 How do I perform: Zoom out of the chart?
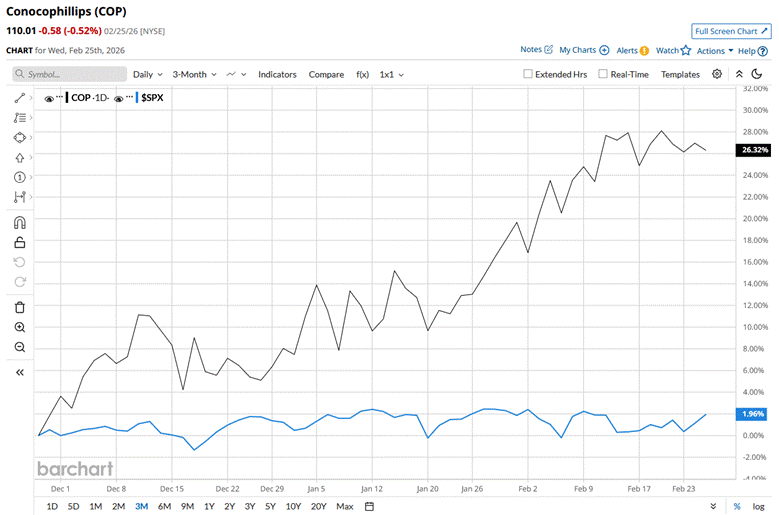tap(20, 347)
